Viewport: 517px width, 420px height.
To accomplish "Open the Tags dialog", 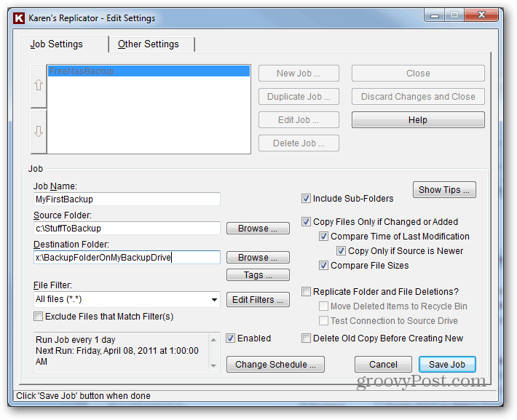I will tap(258, 275).
